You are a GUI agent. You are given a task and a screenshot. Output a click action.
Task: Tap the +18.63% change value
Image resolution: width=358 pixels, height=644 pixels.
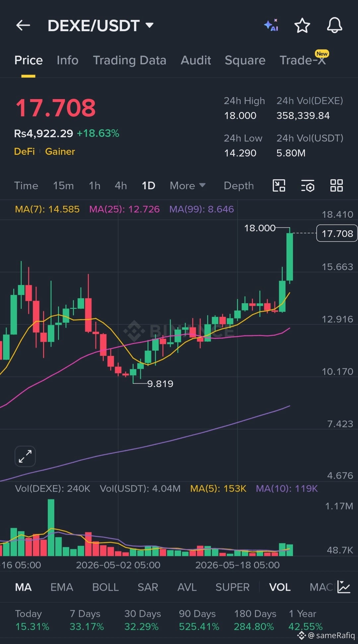pos(98,133)
